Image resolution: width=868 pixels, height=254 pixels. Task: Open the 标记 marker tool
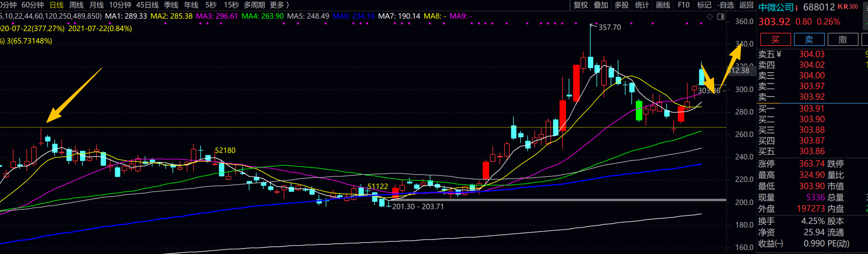tap(704, 5)
